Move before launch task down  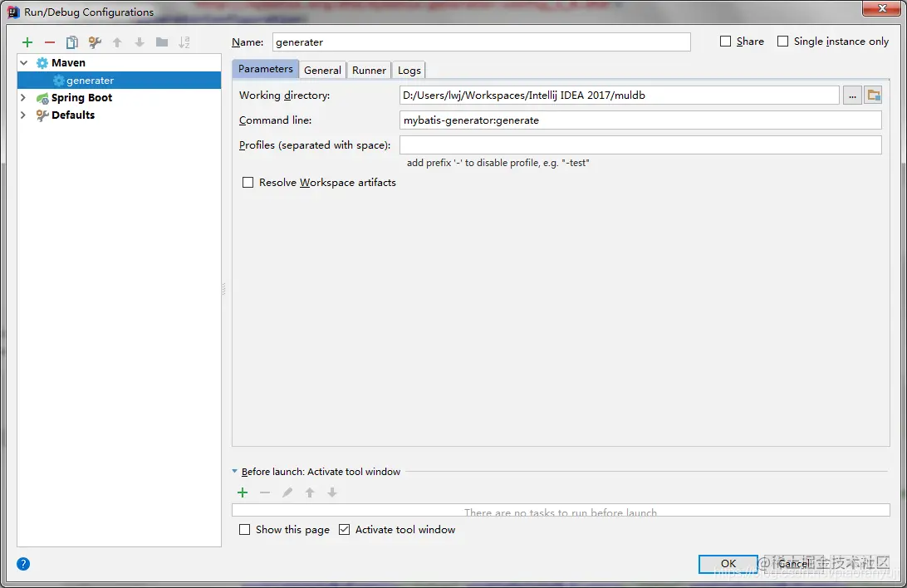coord(332,492)
